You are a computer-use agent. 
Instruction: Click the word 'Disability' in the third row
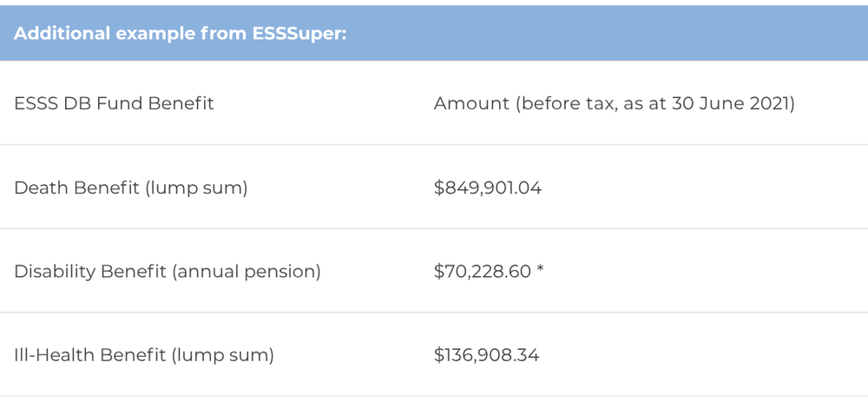tap(54, 271)
